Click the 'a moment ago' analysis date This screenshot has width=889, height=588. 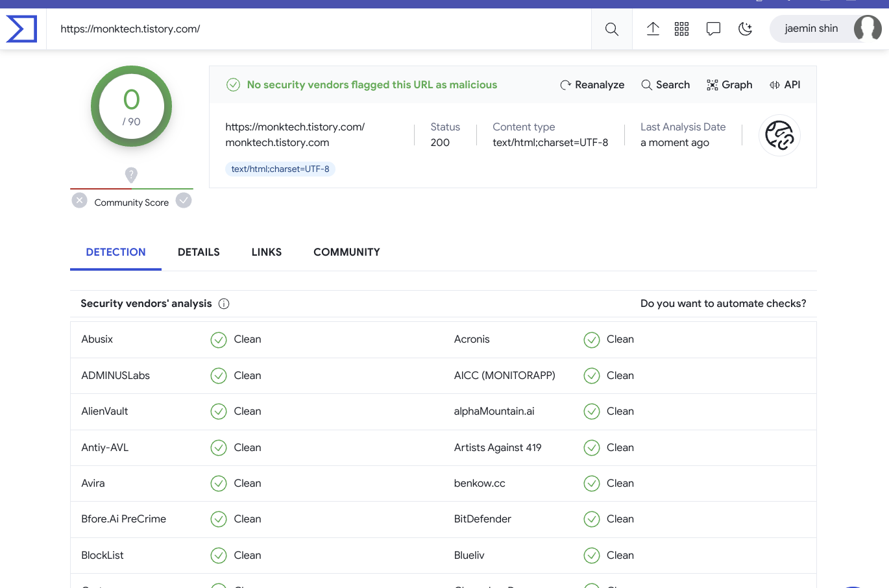click(675, 143)
